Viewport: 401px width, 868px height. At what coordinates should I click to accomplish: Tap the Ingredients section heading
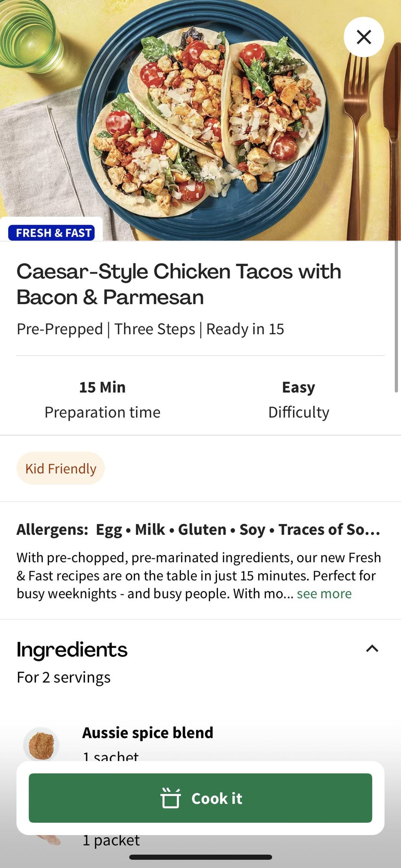click(72, 650)
